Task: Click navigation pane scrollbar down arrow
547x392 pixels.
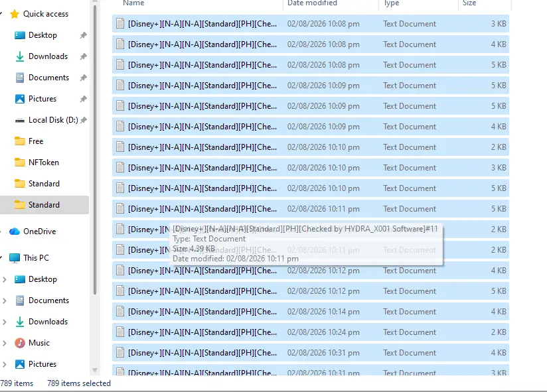Action: click(x=94, y=370)
